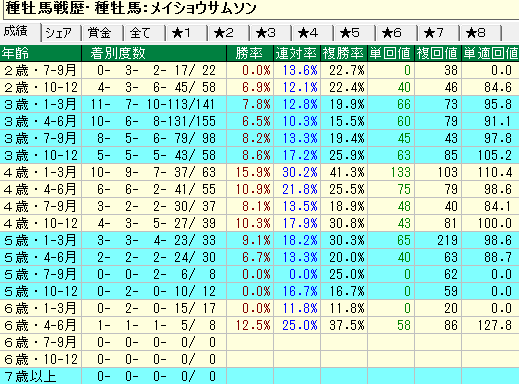Image resolution: width=519 pixels, height=384 pixels.
Task: Sort by 単適回値 column header
Action: click(x=490, y=53)
